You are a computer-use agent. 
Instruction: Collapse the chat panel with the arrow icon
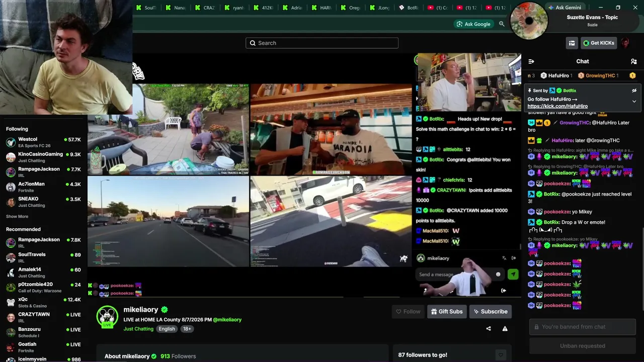click(x=531, y=61)
